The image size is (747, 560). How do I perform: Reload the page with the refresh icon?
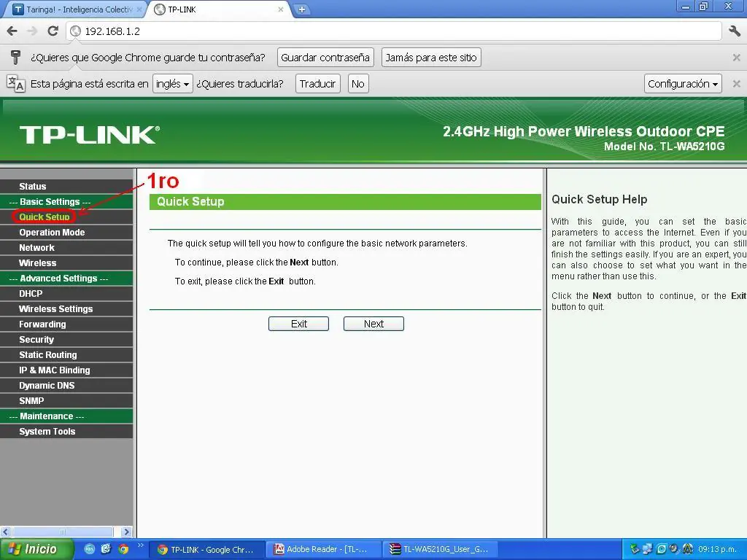point(53,31)
